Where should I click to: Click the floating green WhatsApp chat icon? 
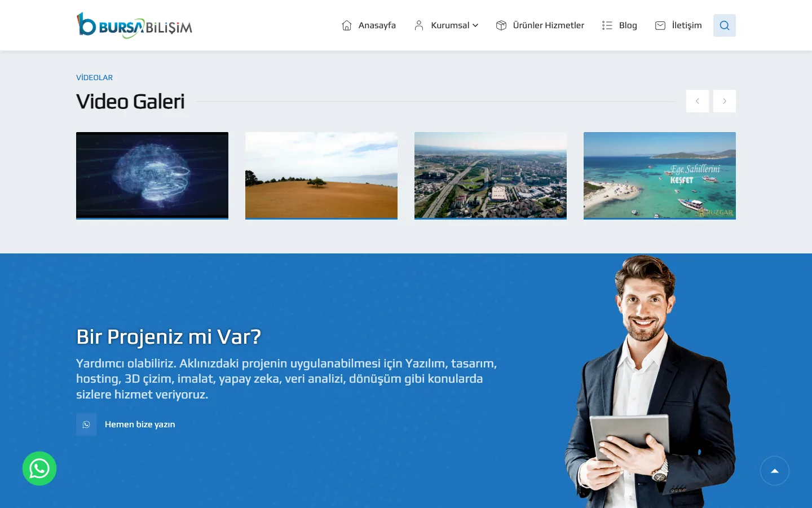39,468
